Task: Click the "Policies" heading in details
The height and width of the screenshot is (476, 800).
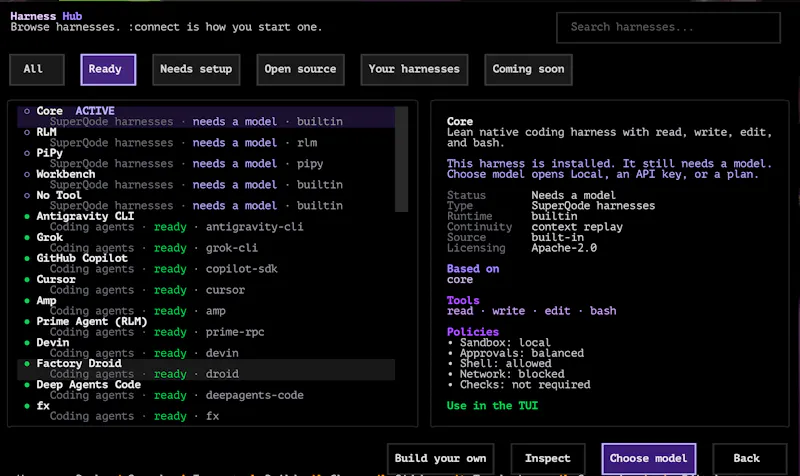Action: coord(473,332)
